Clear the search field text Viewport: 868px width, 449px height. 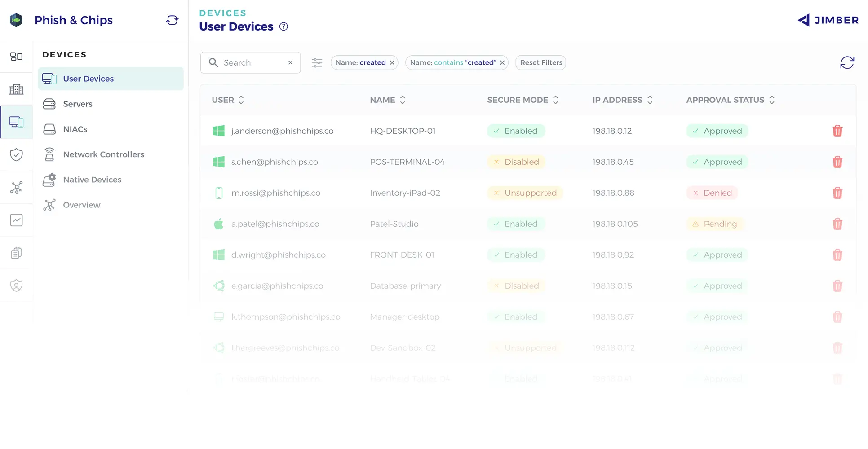[x=291, y=63]
